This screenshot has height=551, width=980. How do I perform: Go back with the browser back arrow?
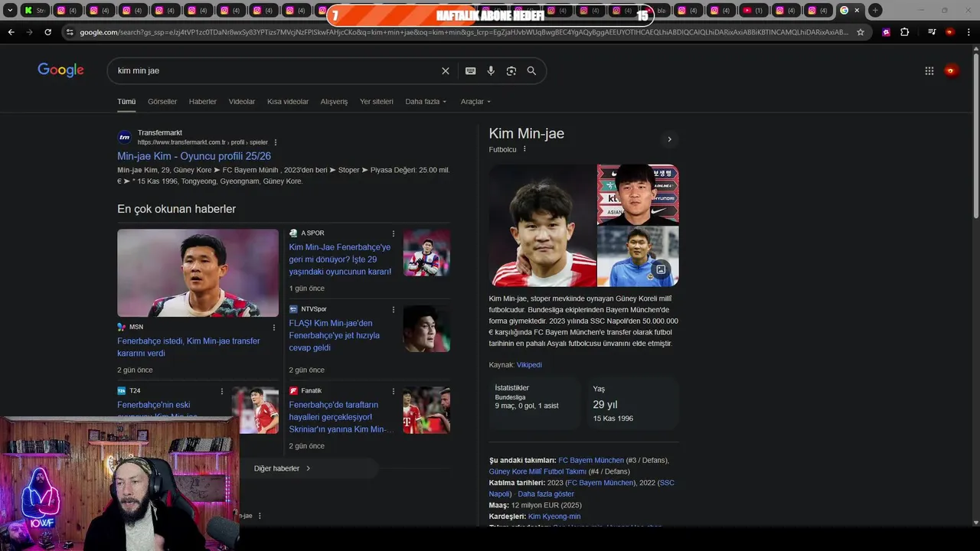11,32
